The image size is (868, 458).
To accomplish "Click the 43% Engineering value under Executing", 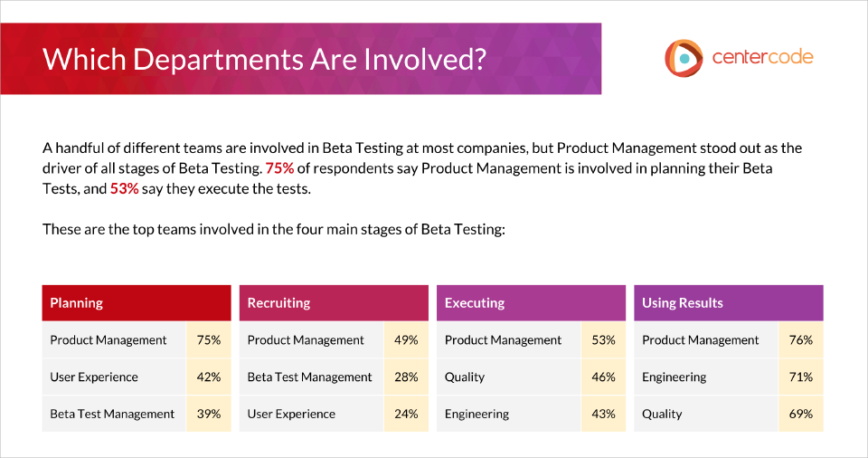I will (603, 414).
